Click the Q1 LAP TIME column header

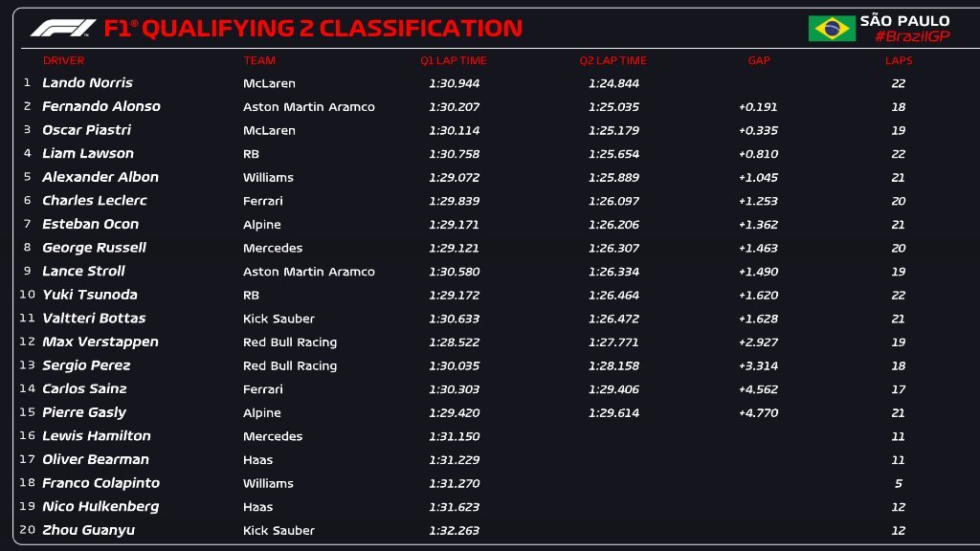[x=454, y=60]
